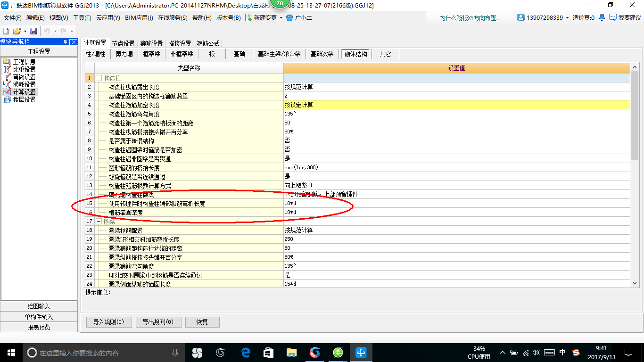The height and width of the screenshot is (362, 644).
Task: Open the 视图(V) menu
Action: point(58,17)
